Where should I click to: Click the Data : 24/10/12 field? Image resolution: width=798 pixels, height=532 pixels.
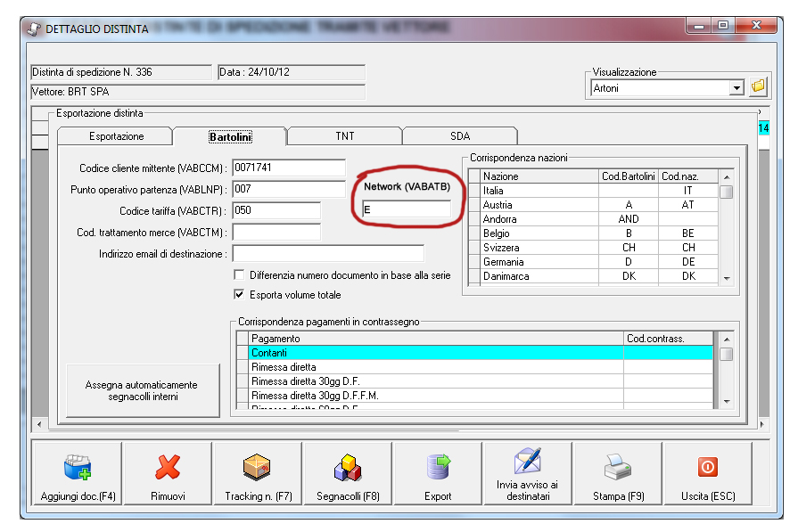(291, 72)
